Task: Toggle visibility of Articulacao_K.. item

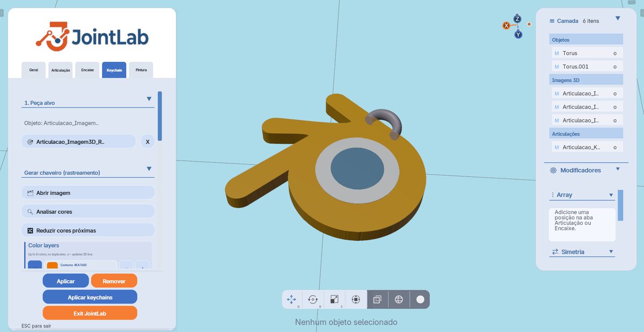Action: [615, 147]
